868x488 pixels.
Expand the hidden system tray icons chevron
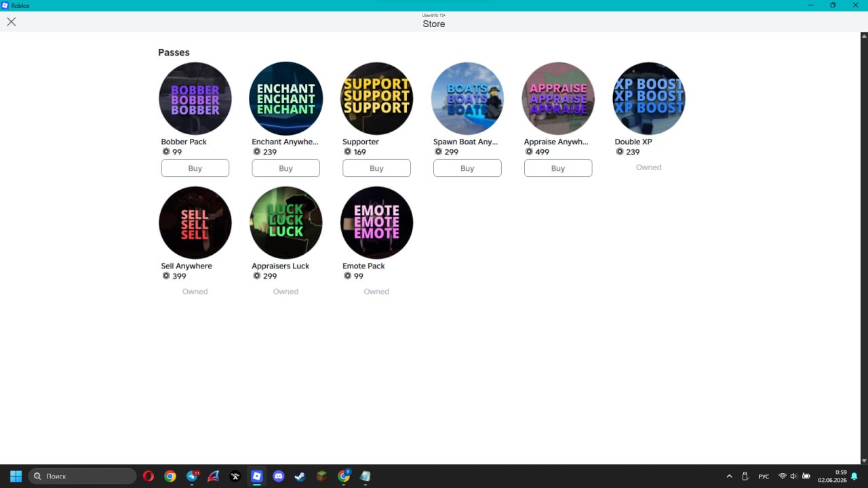pos(729,476)
